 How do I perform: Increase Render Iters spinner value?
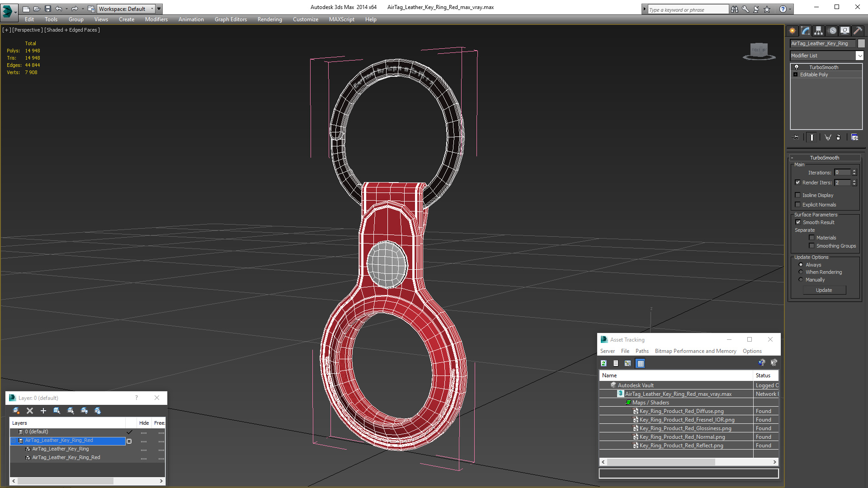[854, 181]
